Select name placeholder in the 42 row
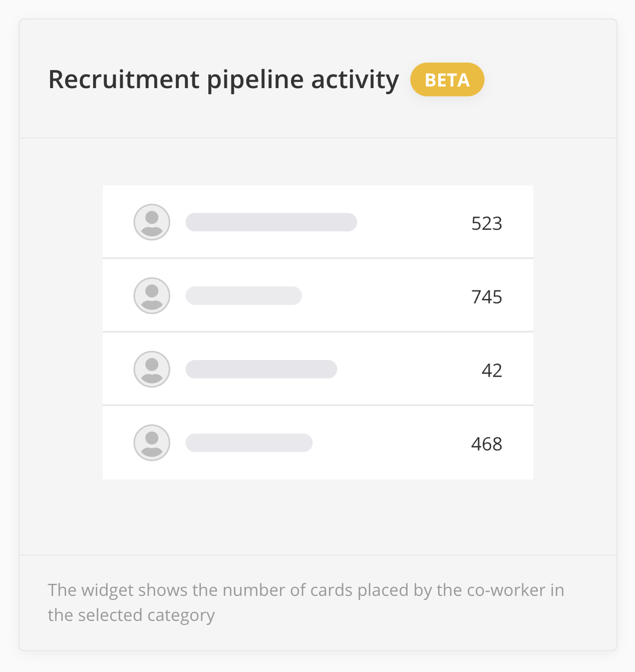This screenshot has height=672, width=635. (261, 369)
